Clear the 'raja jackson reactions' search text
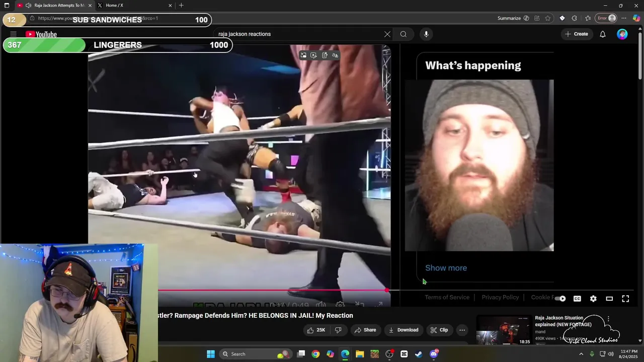 point(387,34)
